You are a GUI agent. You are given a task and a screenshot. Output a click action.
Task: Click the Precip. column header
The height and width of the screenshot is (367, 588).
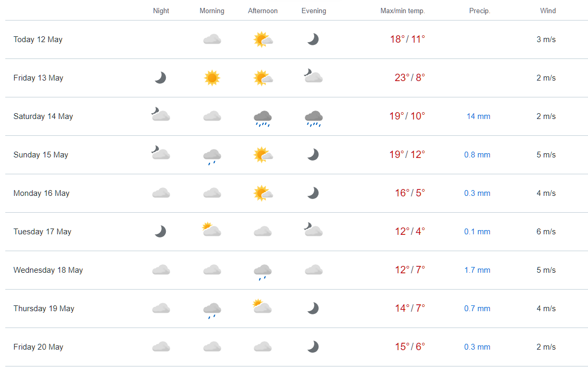480,11
